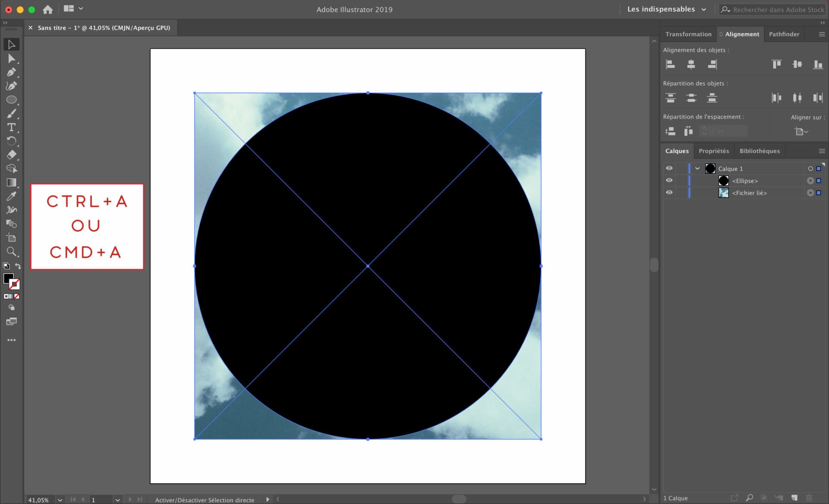829x504 pixels.
Task: Set fill to None
Action: click(x=17, y=296)
